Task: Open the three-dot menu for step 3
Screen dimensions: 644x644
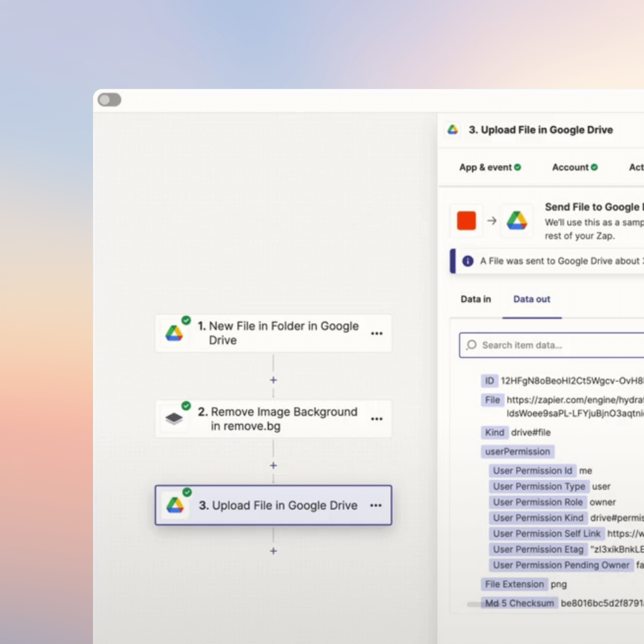Action: pos(376,505)
